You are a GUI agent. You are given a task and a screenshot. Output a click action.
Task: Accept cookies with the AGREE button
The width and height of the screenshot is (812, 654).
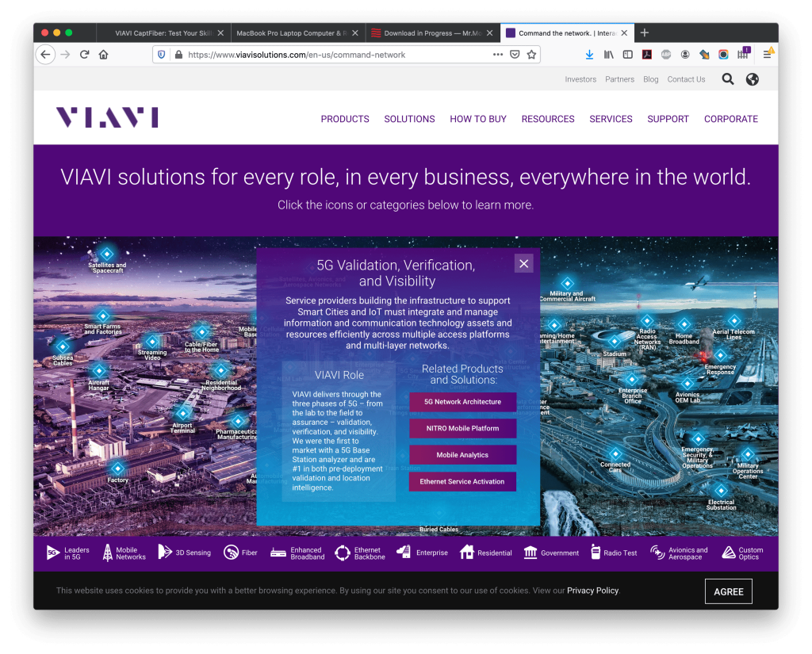click(729, 591)
